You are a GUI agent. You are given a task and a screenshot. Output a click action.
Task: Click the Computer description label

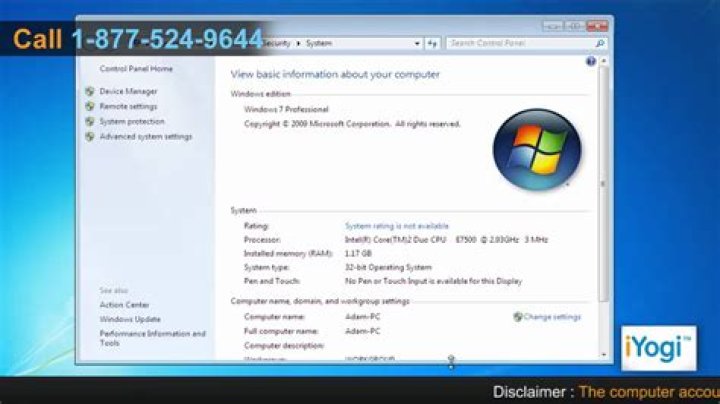(x=284, y=346)
